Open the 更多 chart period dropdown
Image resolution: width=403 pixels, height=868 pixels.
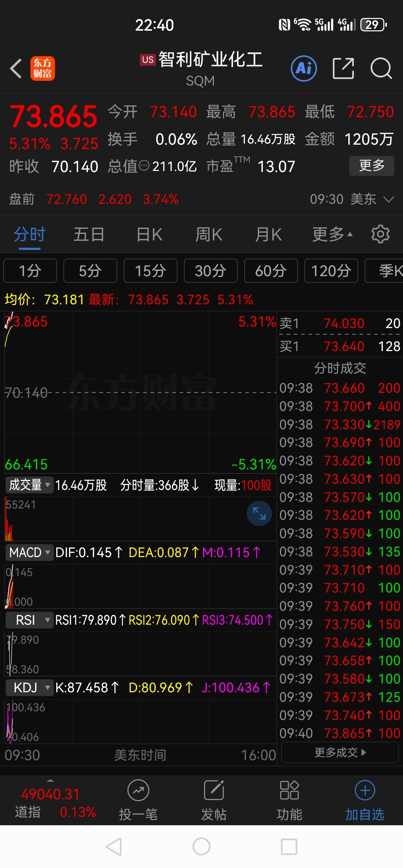[333, 234]
